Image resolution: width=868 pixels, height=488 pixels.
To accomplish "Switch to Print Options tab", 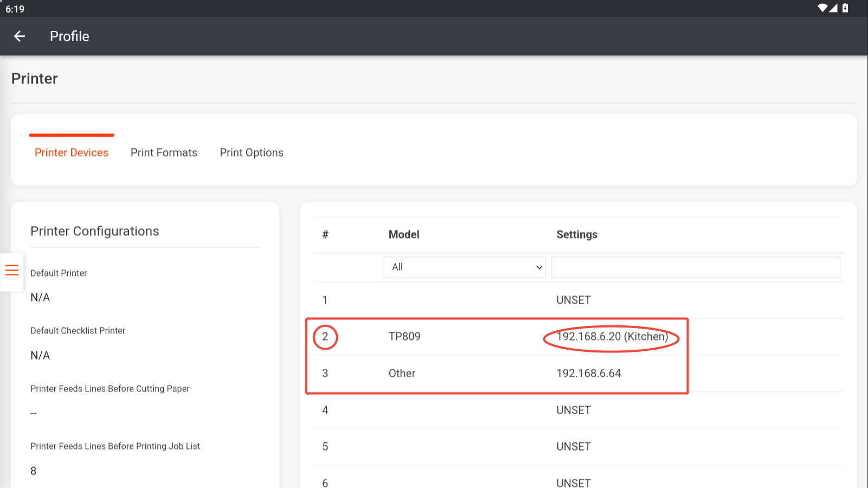I will [252, 153].
